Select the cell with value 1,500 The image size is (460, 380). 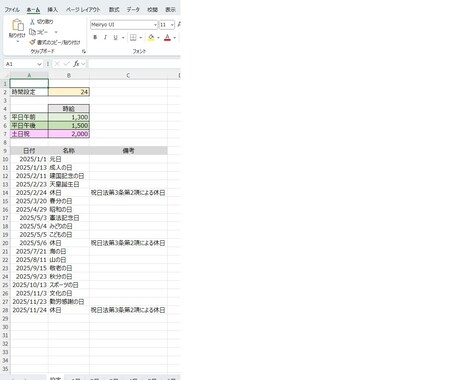69,125
